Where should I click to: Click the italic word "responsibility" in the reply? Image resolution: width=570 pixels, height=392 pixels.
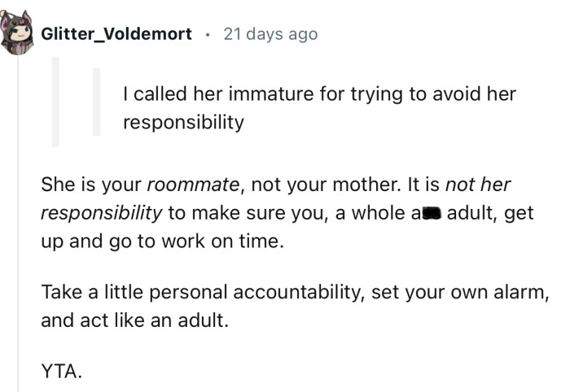pos(101,213)
